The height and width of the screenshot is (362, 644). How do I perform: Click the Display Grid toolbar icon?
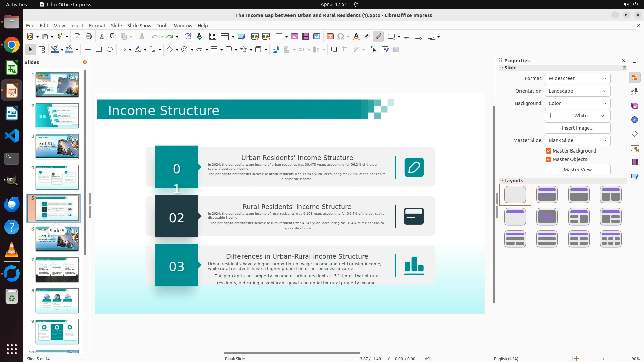coord(212,37)
